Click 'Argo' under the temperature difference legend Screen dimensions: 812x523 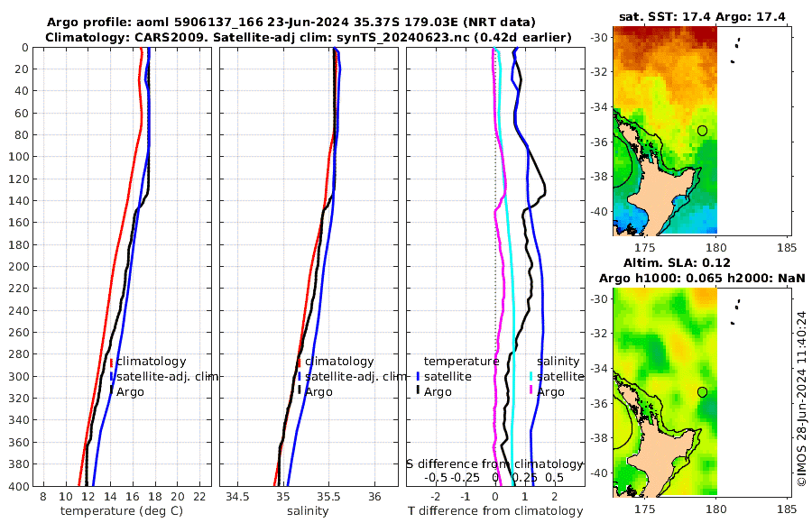(438, 392)
